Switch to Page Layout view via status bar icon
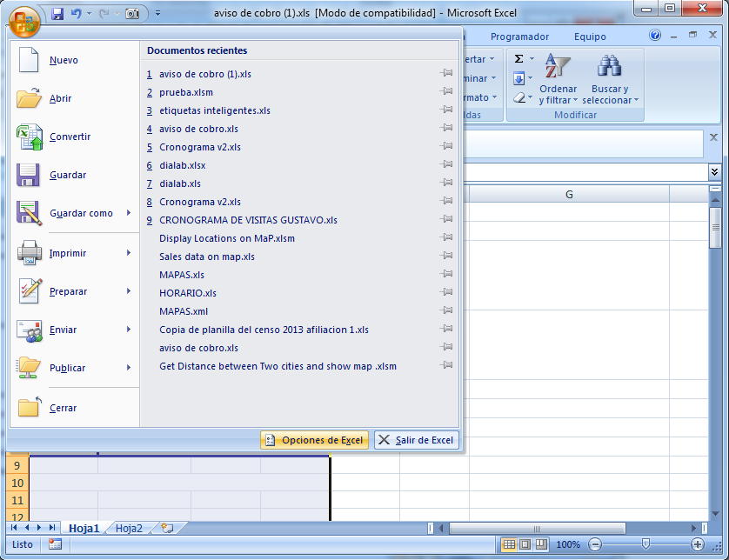 tap(523, 544)
